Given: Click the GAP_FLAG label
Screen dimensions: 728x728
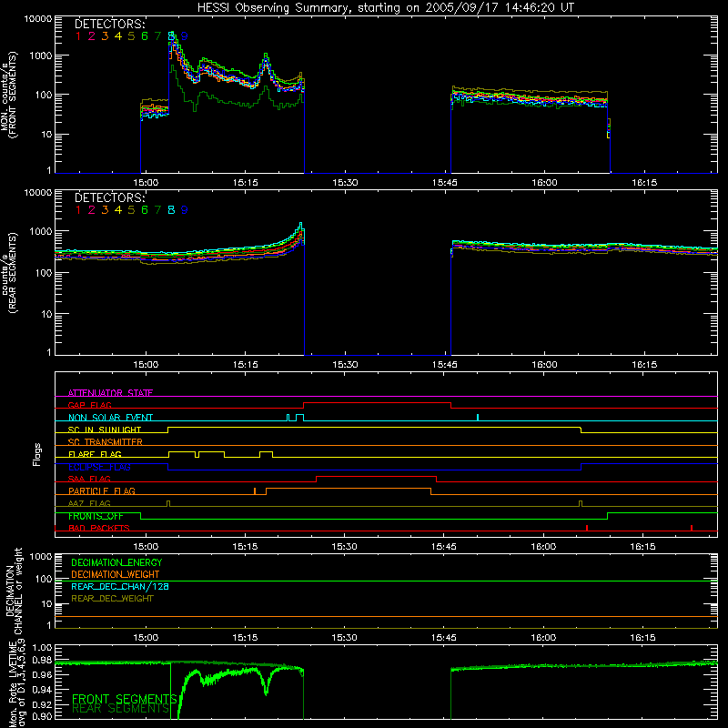Looking at the screenshot, I should click(x=89, y=405).
